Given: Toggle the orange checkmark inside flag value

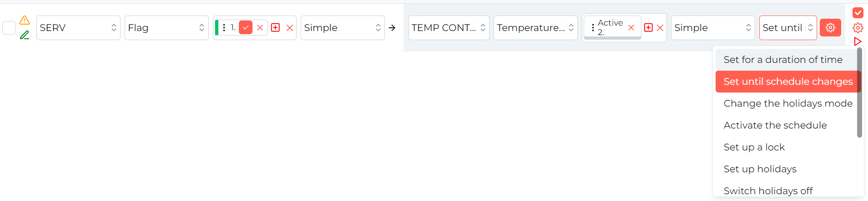Looking at the screenshot, I should click(x=246, y=28).
